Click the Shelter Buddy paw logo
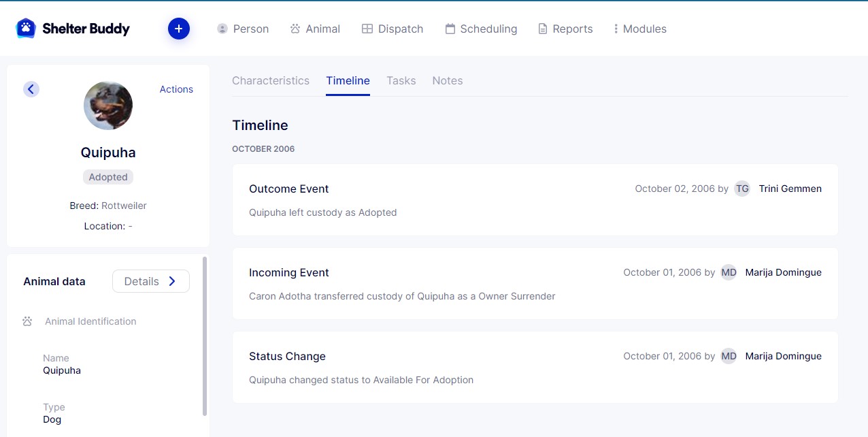This screenshot has height=437, width=868. [x=24, y=29]
